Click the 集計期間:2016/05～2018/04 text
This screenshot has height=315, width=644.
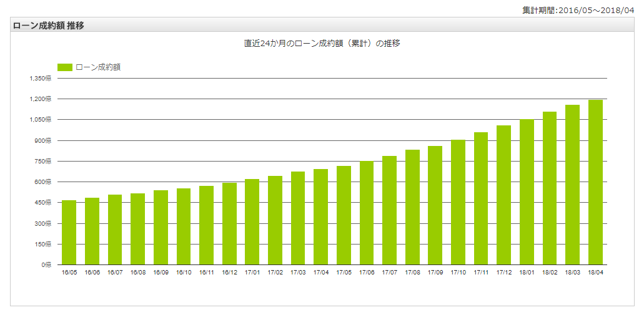point(578,11)
